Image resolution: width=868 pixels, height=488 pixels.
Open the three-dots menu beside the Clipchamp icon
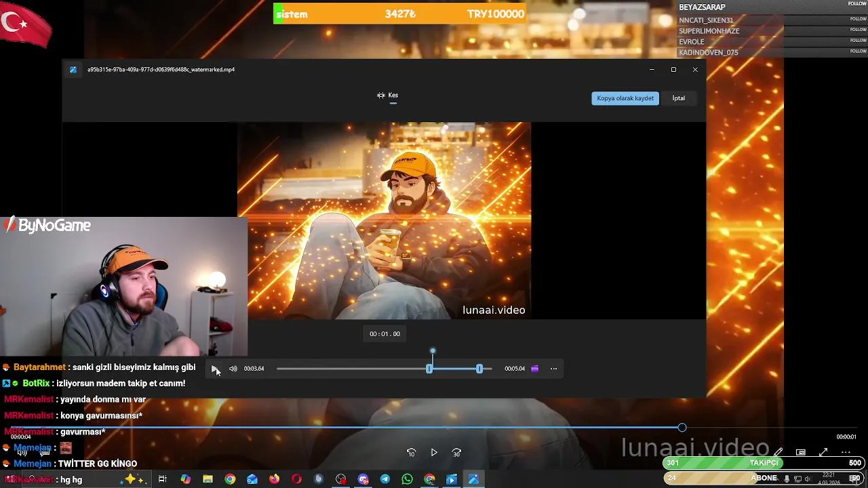553,369
